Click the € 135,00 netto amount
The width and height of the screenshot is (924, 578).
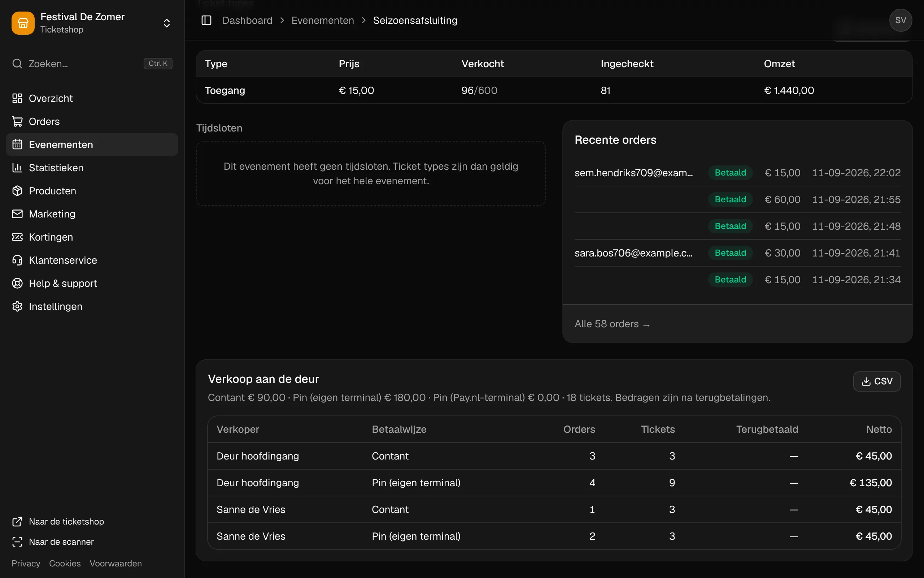(870, 483)
